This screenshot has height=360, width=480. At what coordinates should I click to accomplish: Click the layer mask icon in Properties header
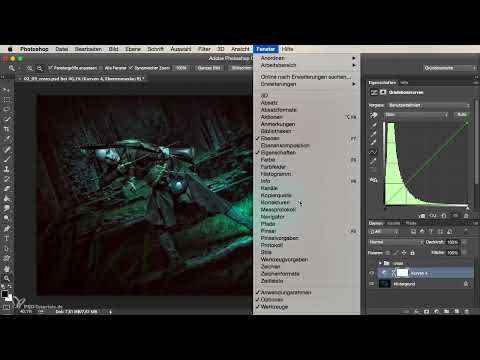383,92
